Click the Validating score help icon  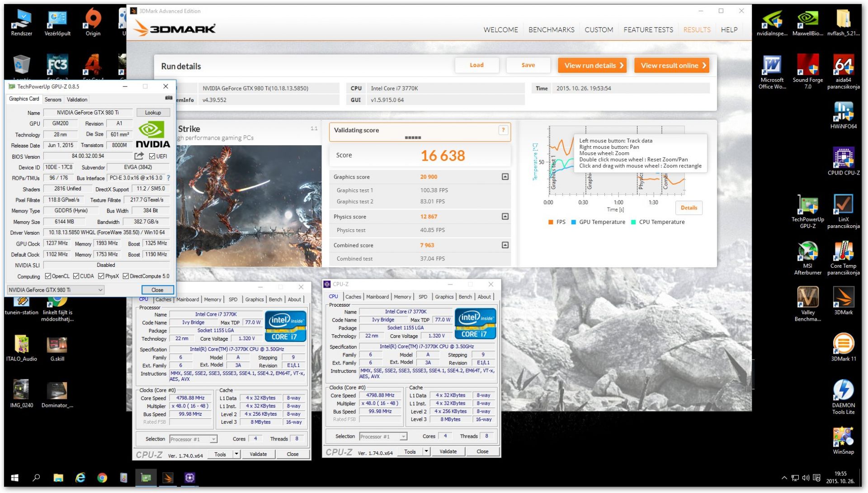(503, 130)
